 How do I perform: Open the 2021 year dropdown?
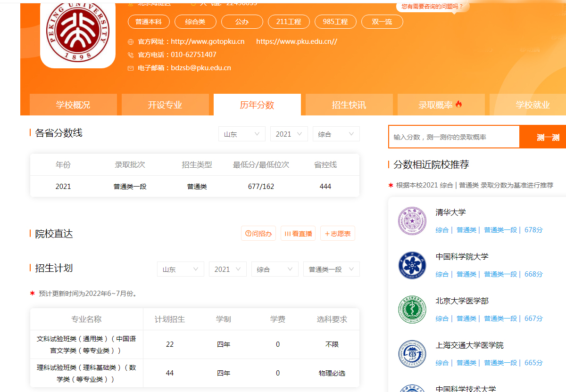click(x=289, y=134)
